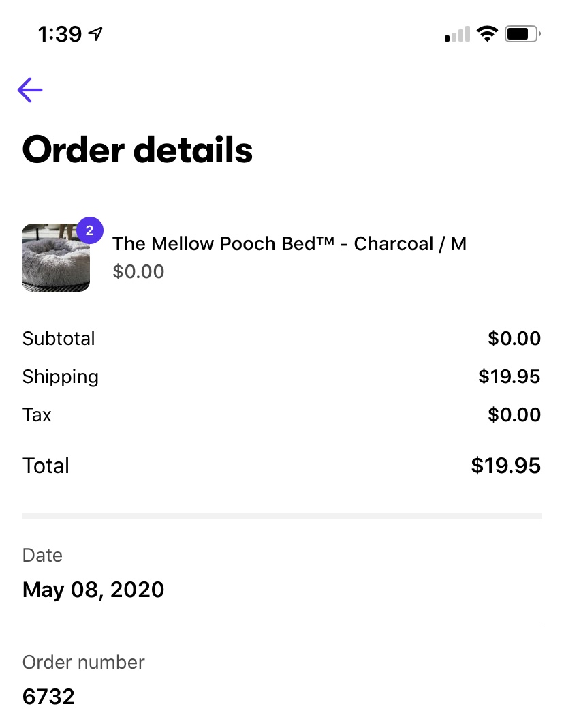The height and width of the screenshot is (728, 564).
Task: Tap the cellular signal bars
Action: tap(457, 34)
